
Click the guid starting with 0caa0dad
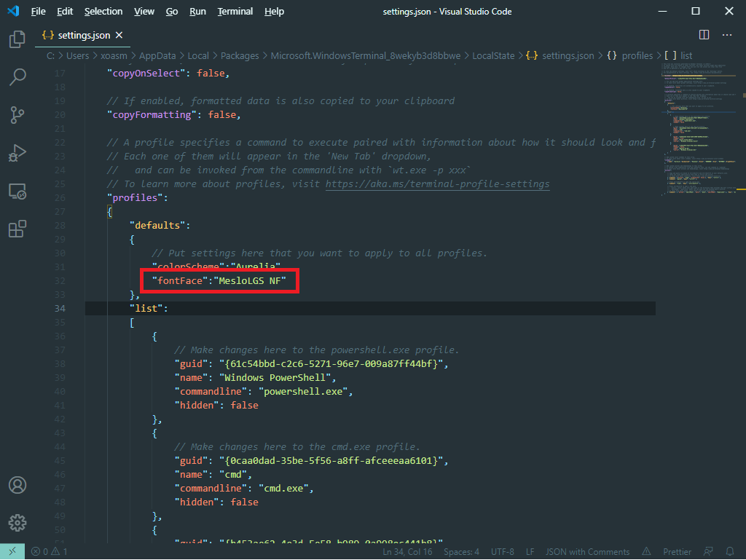(x=331, y=461)
